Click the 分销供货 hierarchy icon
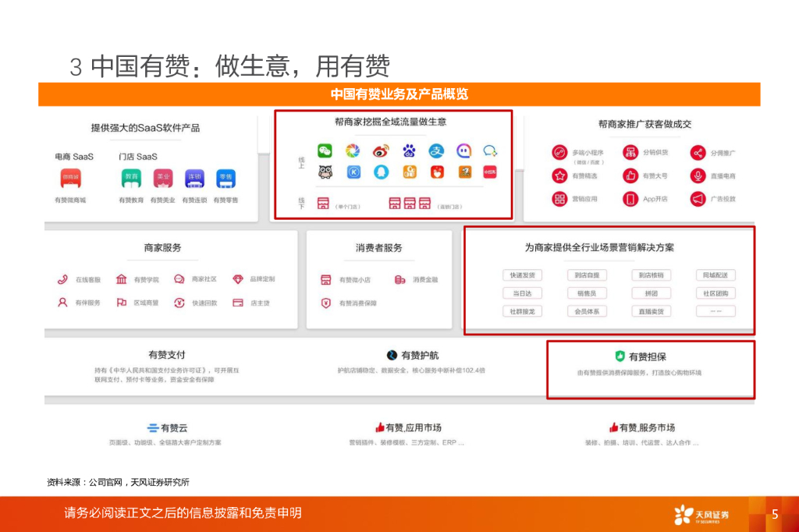This screenshot has height=532, width=799. (630, 152)
